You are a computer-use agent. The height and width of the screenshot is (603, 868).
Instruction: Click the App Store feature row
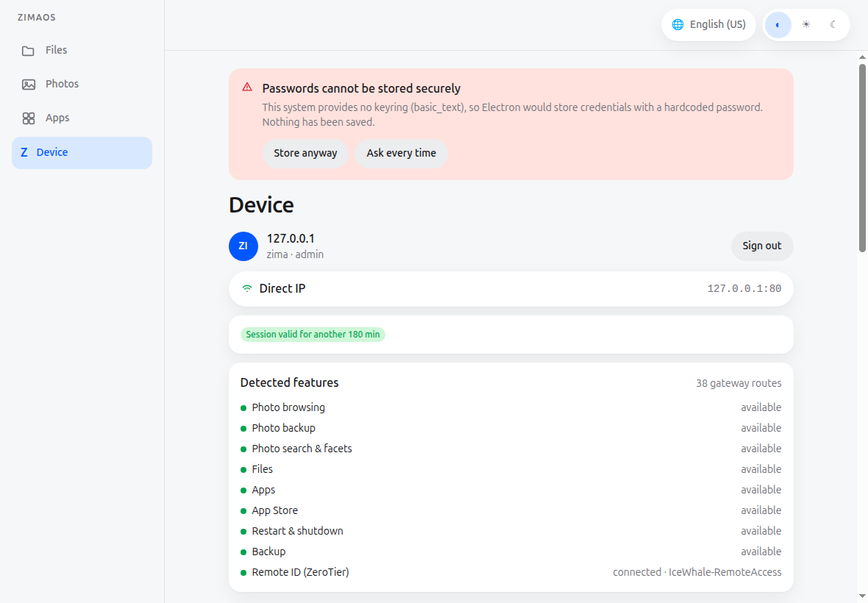(511, 510)
